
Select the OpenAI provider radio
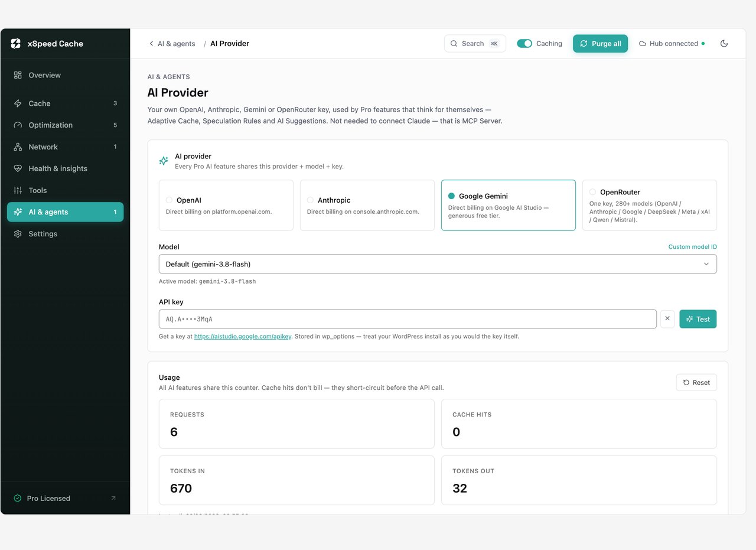(x=169, y=200)
